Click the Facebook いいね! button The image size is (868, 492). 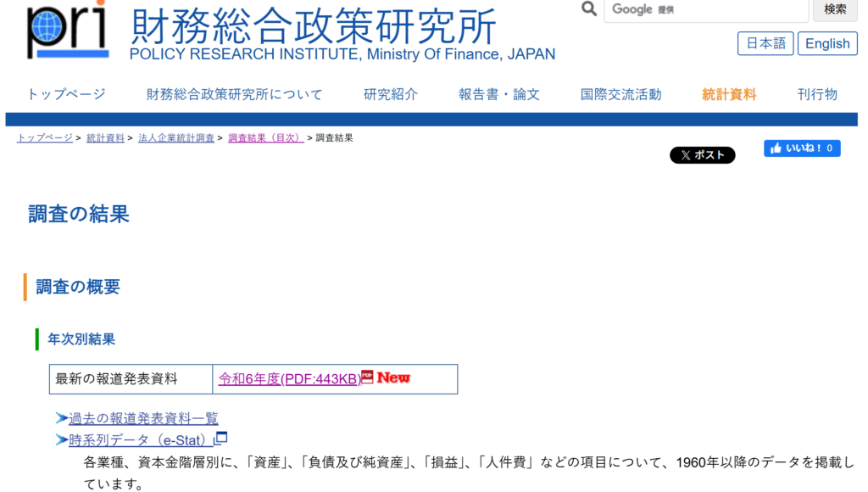coord(802,148)
